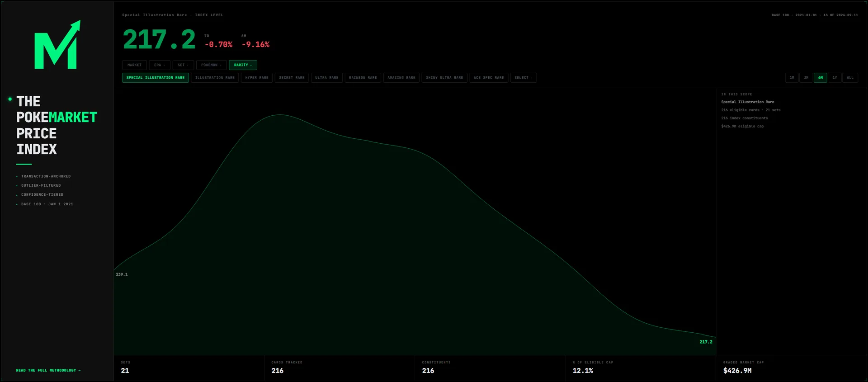Image resolution: width=868 pixels, height=382 pixels.
Task: Click the Confidence-Tiered bullet
Action: pos(42,195)
